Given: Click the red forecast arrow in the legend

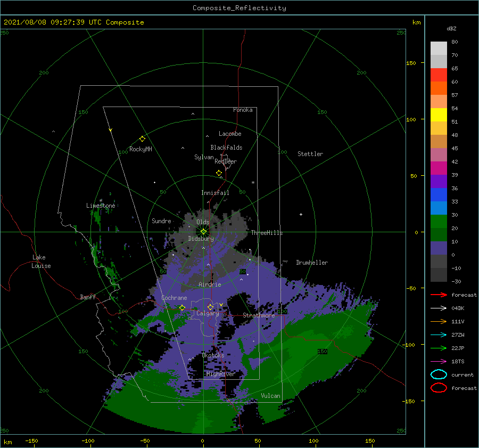Looking at the screenshot, I should (x=439, y=295).
